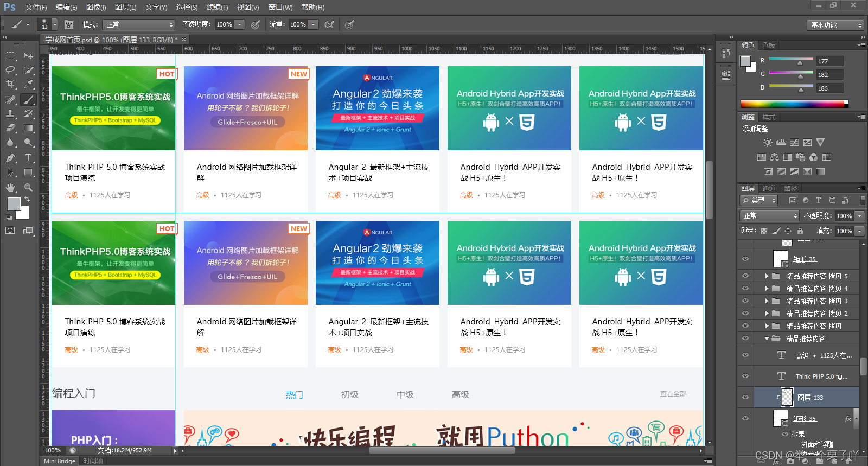Select the Path Selection tool

pos(10,172)
